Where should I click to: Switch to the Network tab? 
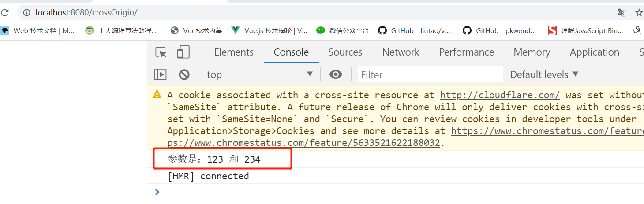401,52
